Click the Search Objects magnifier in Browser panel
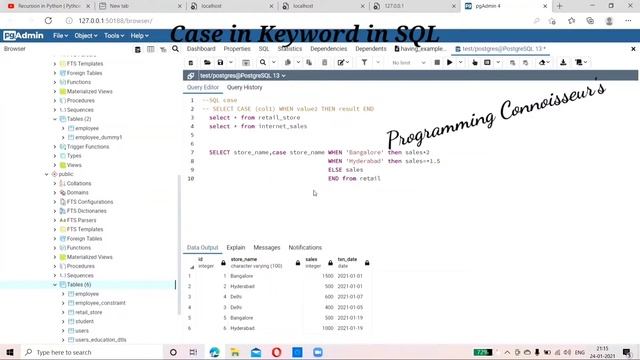The height and width of the screenshot is (360, 640). [x=176, y=49]
